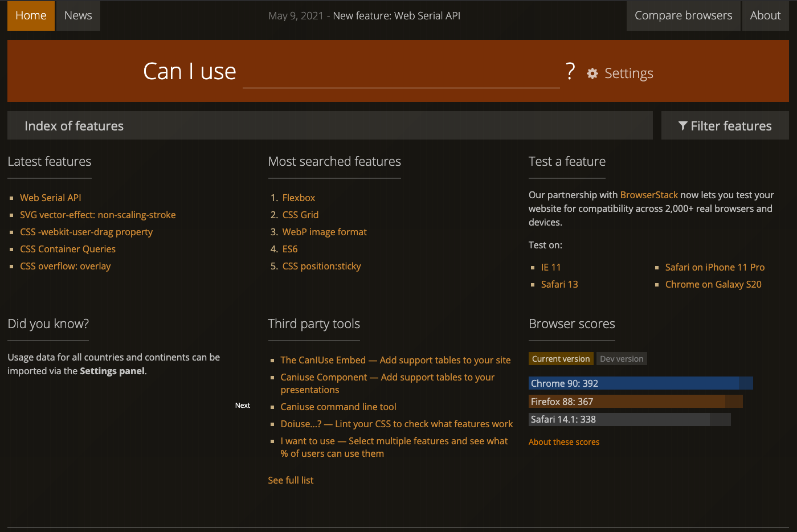Switch to Dev version scores
The width and height of the screenshot is (797, 532).
pyautogui.click(x=622, y=359)
